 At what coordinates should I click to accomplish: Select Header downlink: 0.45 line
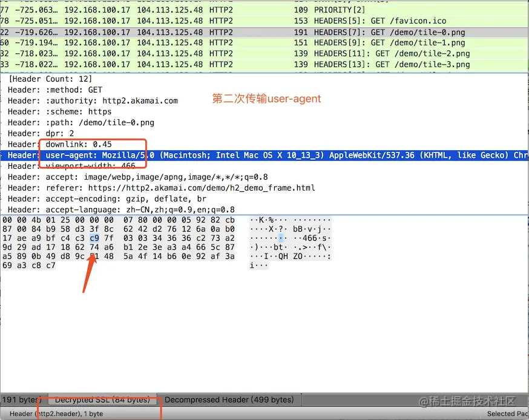(60, 145)
